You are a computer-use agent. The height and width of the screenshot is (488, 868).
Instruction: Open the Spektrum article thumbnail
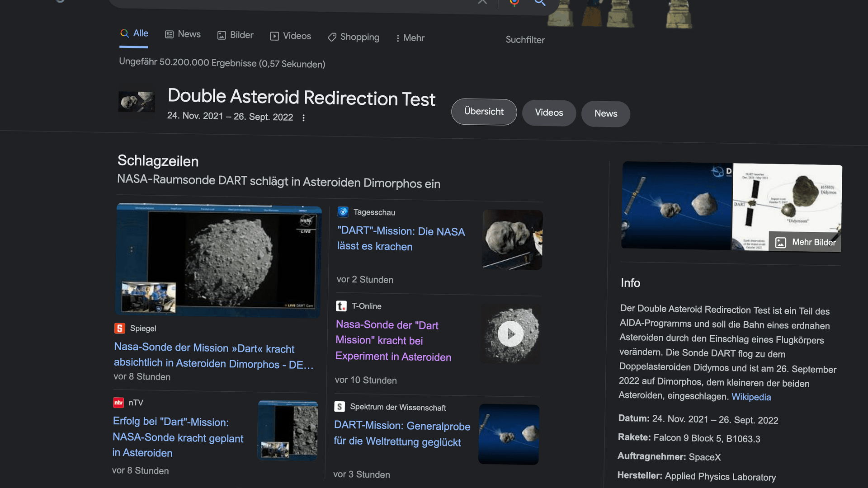(x=509, y=434)
